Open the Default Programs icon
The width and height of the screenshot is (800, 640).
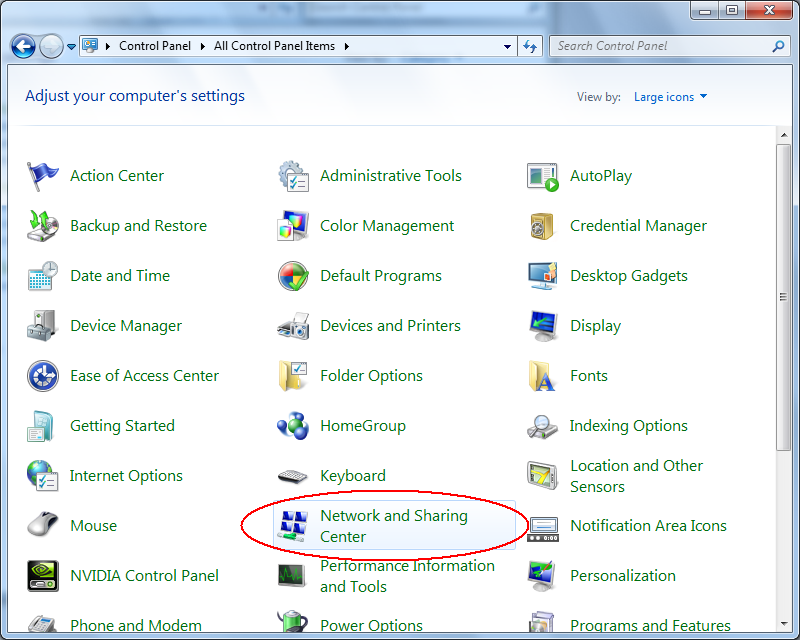293,276
